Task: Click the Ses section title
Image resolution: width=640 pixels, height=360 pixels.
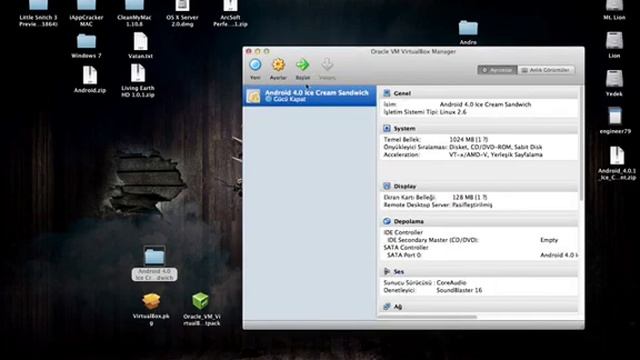Action: (x=399, y=272)
